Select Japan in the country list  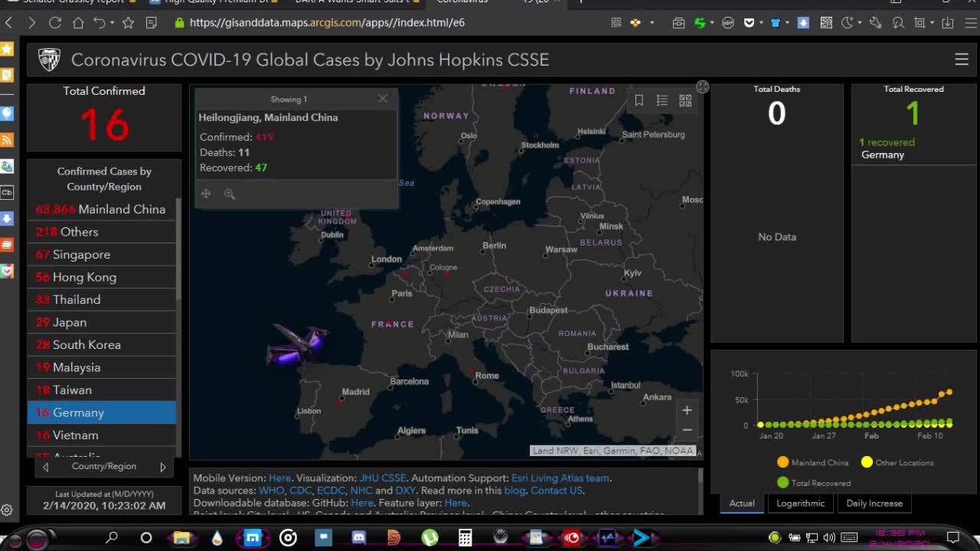pos(102,322)
